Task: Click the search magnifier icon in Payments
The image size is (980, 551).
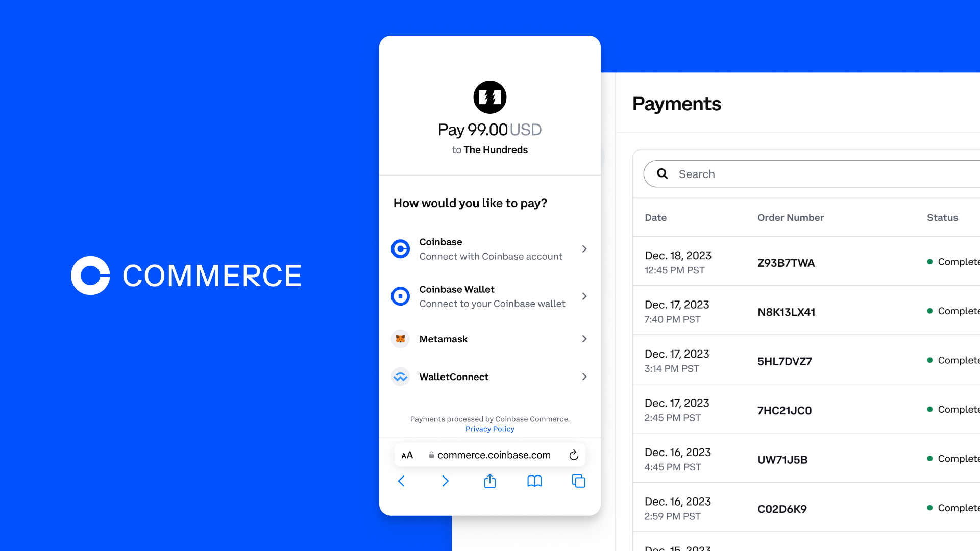Action: pos(663,173)
